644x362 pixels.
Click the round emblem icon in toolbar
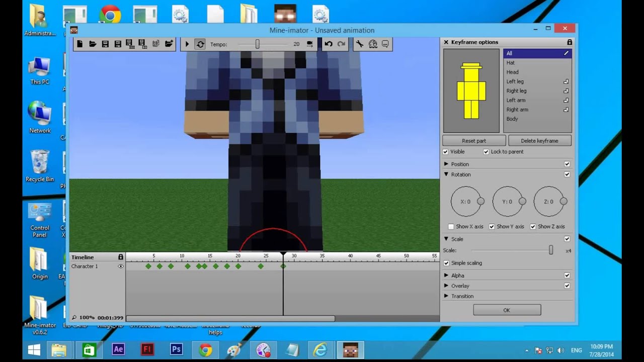373,44
